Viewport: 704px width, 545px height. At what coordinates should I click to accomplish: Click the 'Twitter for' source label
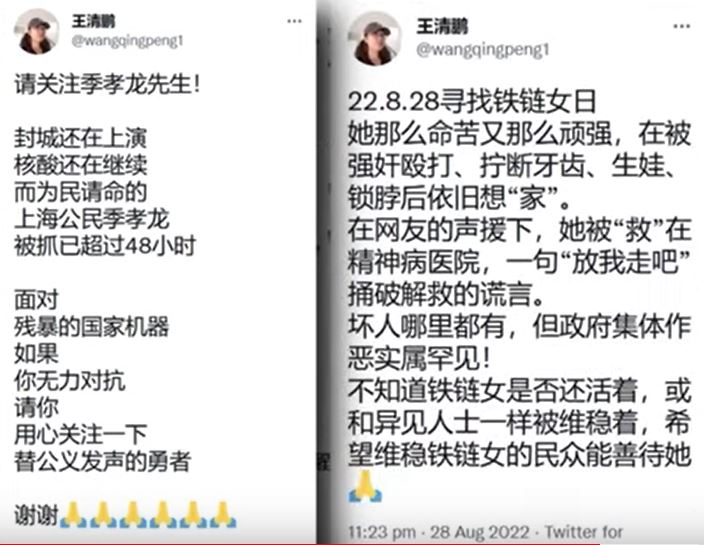click(x=584, y=532)
